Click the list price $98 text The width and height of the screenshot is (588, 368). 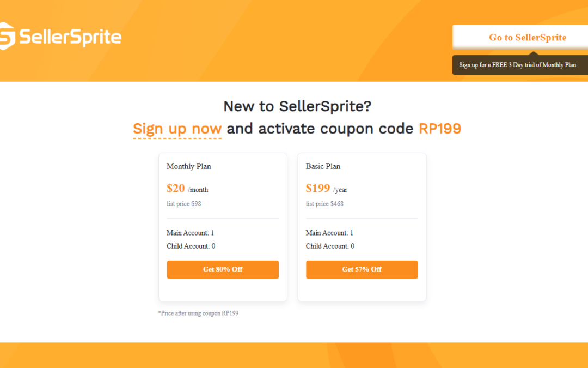(x=184, y=204)
